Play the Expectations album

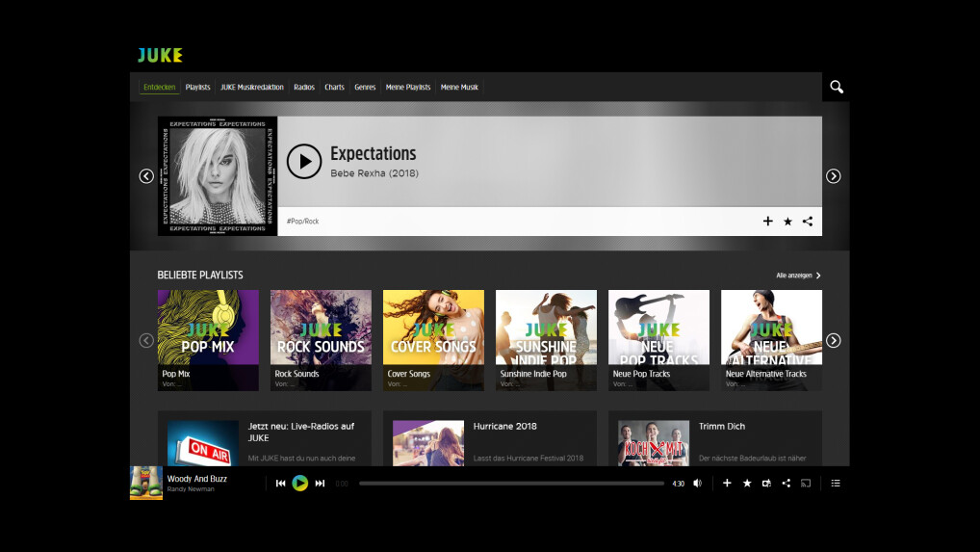[x=304, y=161]
